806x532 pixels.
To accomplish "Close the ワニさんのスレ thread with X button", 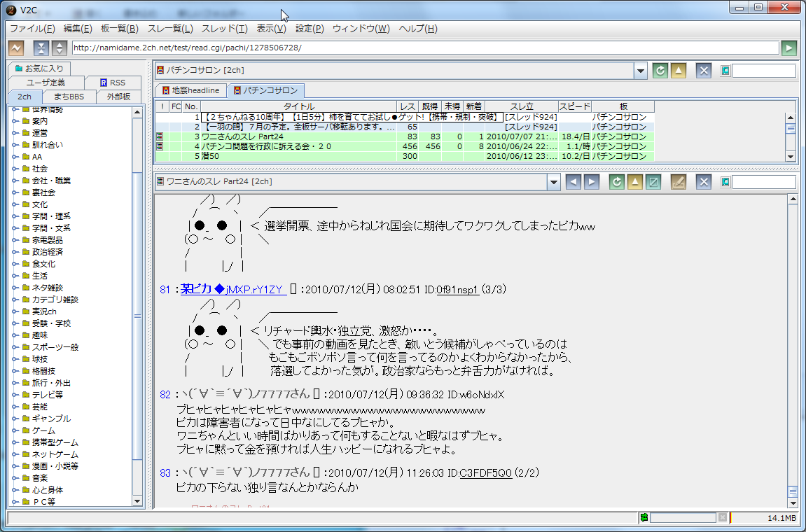I will [x=704, y=182].
